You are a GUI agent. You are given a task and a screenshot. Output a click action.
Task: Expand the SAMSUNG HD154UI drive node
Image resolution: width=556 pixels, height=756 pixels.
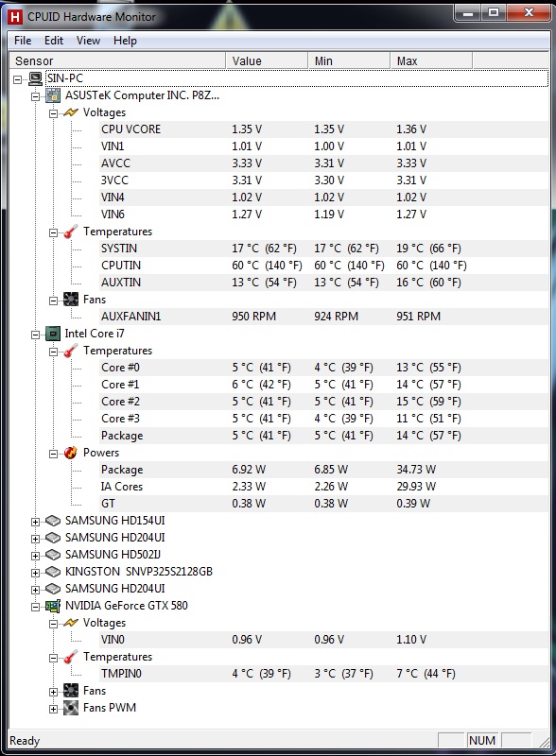tap(35, 522)
